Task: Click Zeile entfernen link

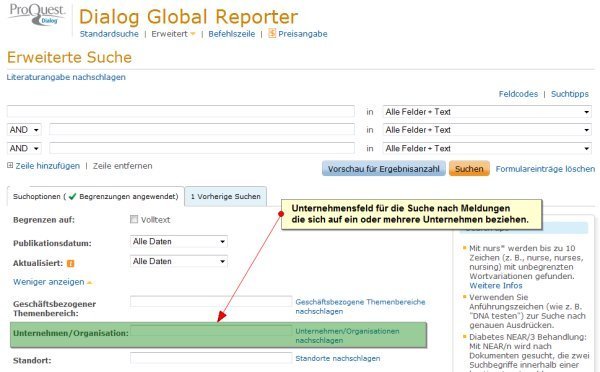Action: [122, 166]
